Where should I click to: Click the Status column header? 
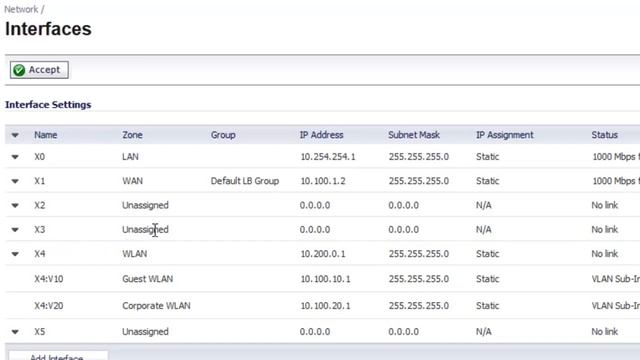coord(604,135)
